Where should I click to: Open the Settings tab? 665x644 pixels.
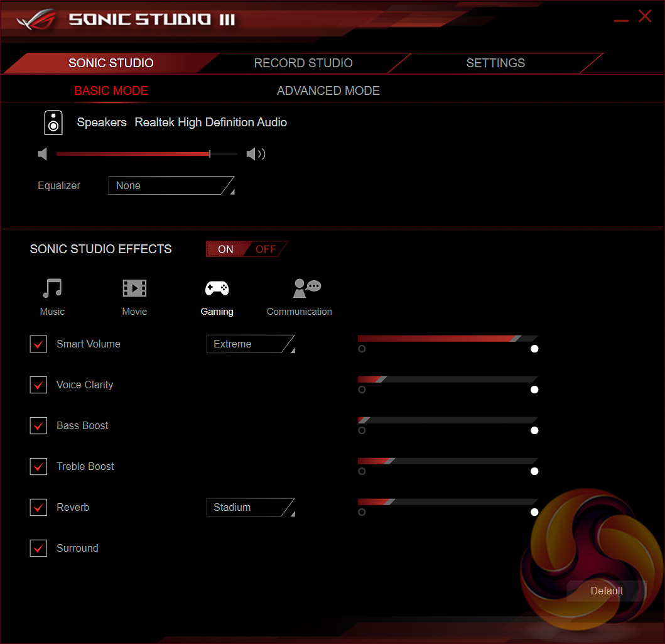pos(495,63)
